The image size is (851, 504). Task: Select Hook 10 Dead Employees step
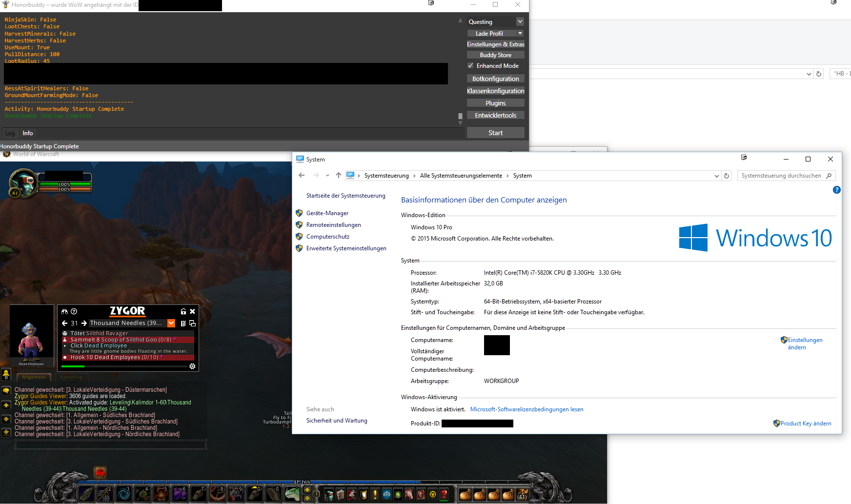[x=128, y=357]
